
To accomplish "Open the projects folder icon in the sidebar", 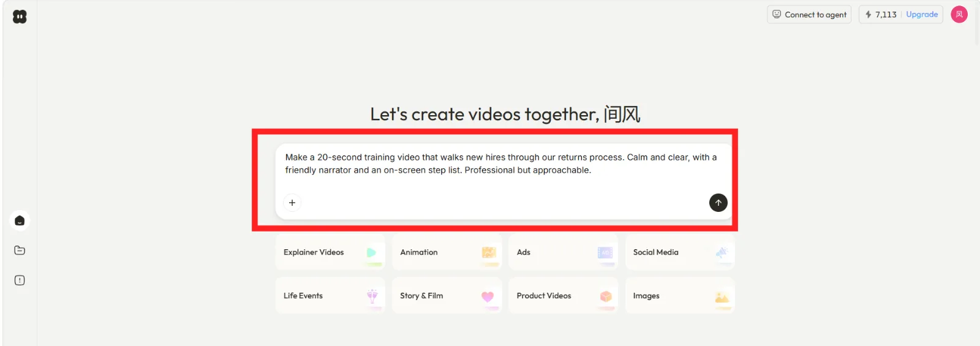I will (x=20, y=250).
